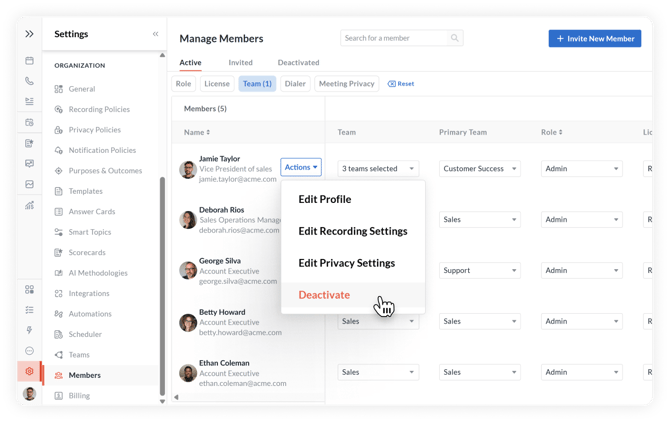Click the Invite New Member button
The image size is (670, 422).
594,39
